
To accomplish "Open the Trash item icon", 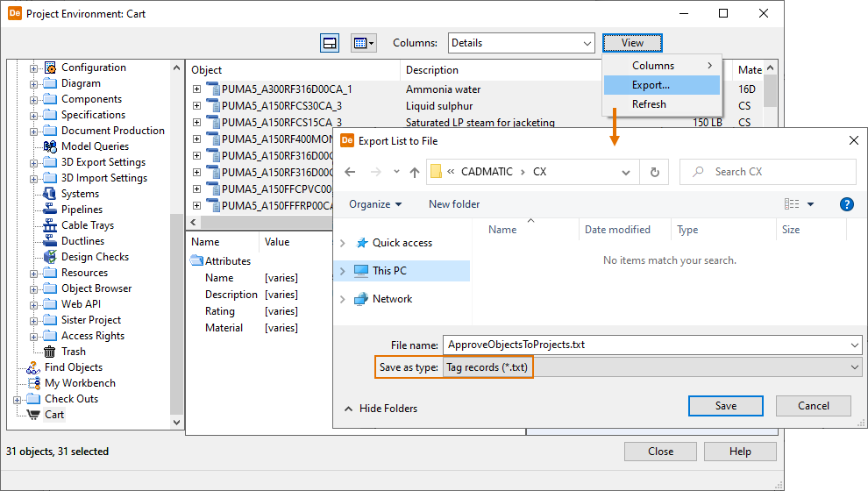I will [x=50, y=352].
